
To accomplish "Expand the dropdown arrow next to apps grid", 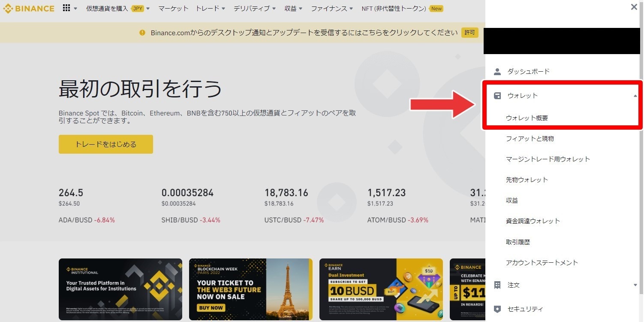I will pos(76,9).
